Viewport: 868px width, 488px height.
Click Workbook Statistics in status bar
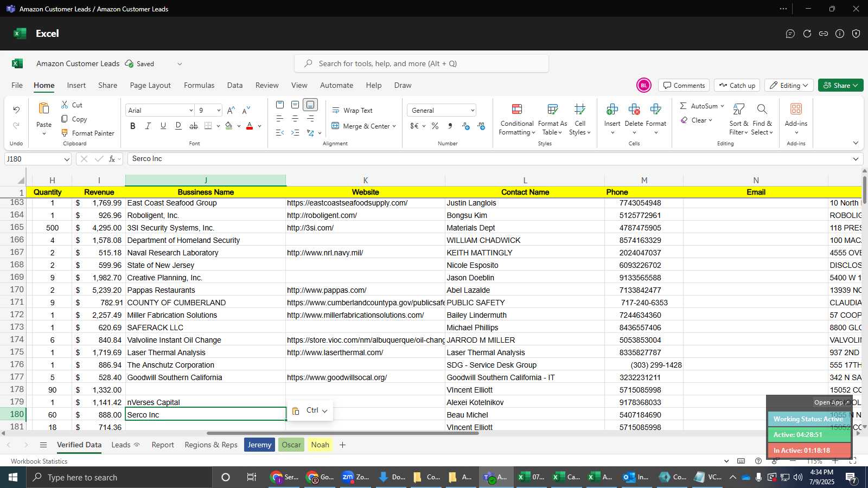click(39, 461)
